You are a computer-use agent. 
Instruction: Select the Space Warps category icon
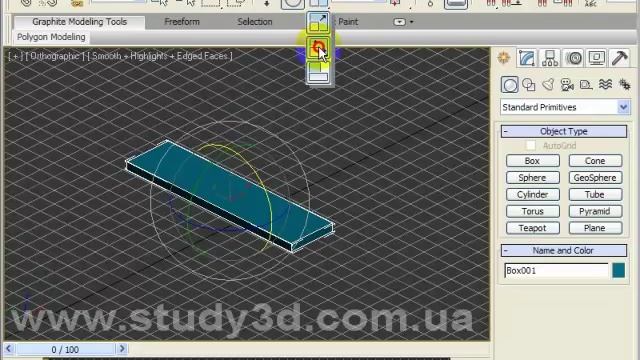(x=605, y=85)
